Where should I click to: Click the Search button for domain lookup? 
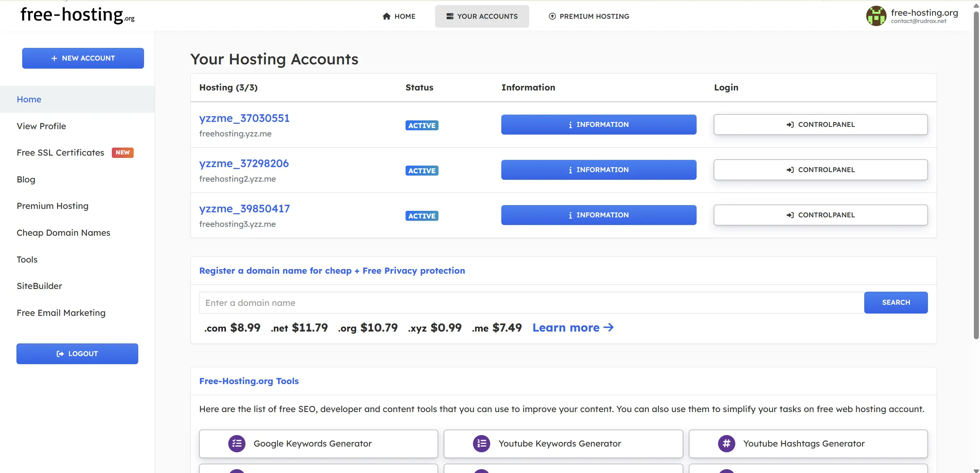pyautogui.click(x=895, y=302)
